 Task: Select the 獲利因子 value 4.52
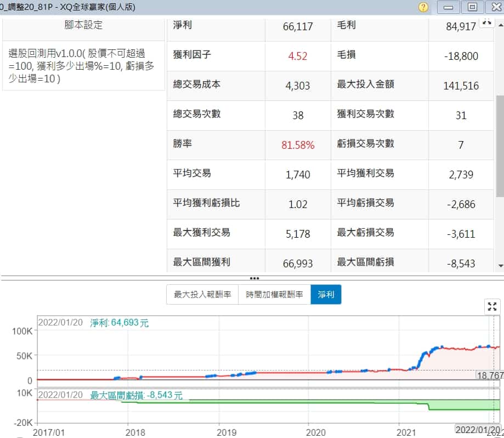tap(298, 56)
